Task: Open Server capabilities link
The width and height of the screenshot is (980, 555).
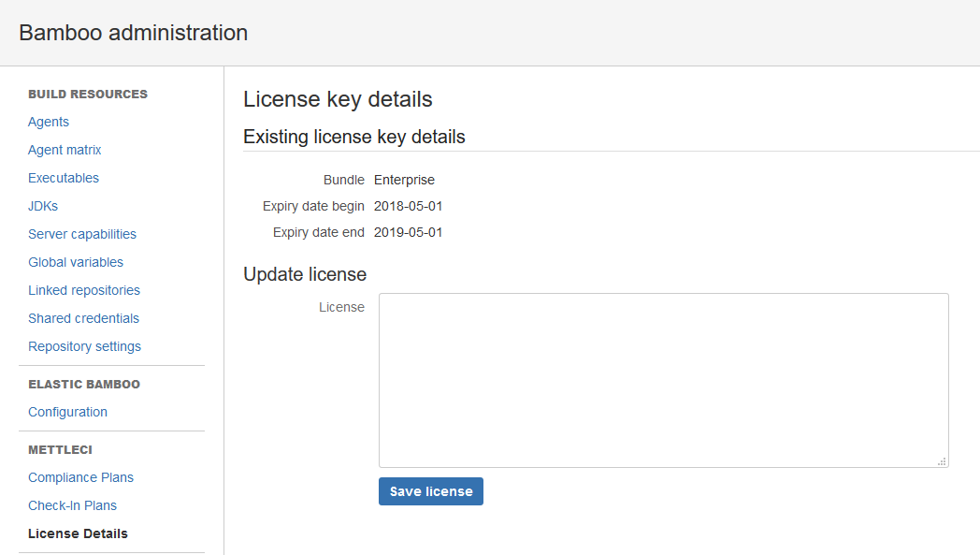Action: (x=82, y=234)
